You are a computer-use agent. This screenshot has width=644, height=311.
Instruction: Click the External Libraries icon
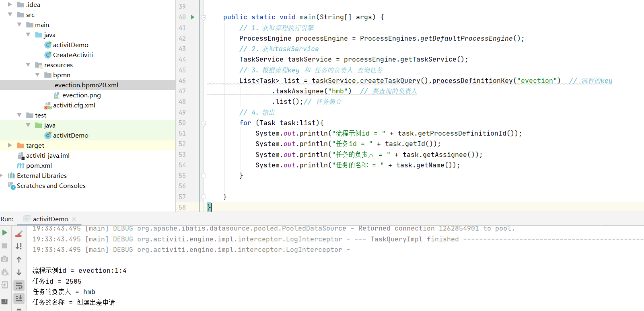(12, 175)
